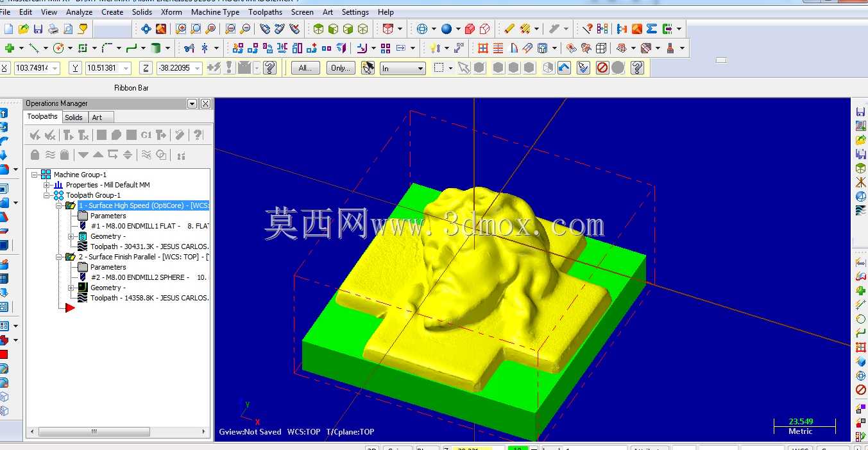Click the Only... selection button
868x450 pixels.
340,68
